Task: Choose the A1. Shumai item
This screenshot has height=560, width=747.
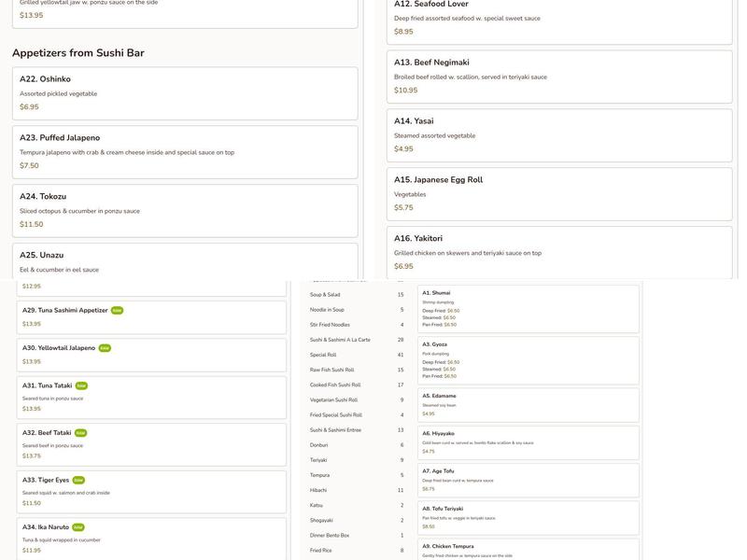Action: coord(529,309)
